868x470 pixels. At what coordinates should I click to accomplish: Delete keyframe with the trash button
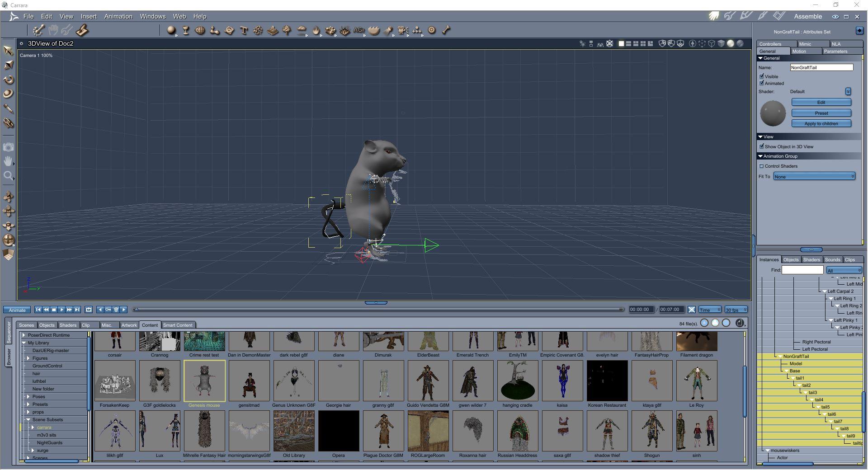point(116,310)
